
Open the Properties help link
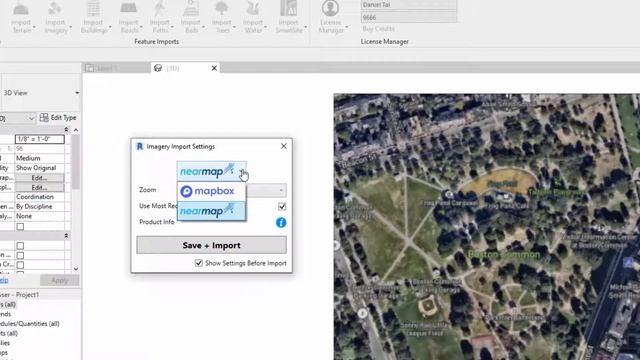click(x=4, y=280)
